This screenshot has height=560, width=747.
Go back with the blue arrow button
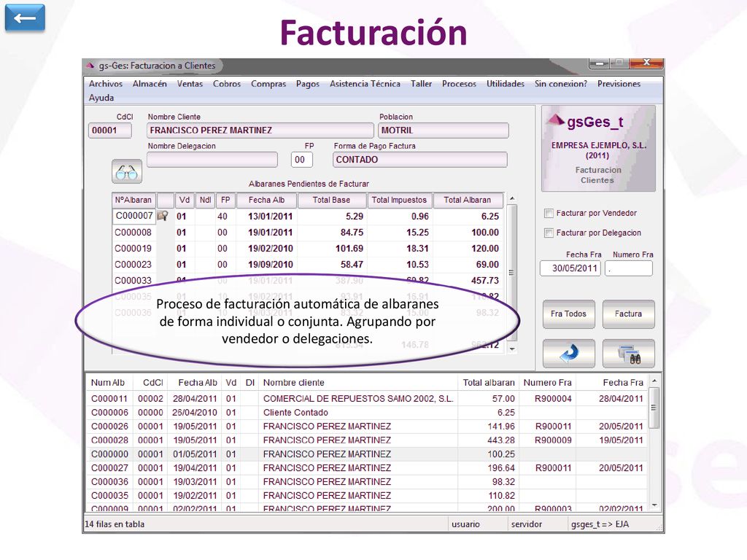(x=25, y=17)
